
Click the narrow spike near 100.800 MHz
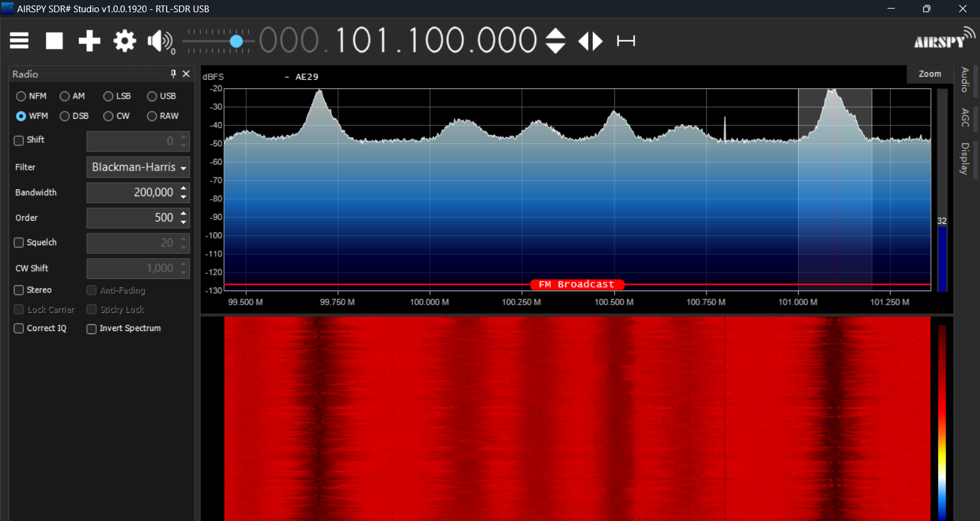point(725,129)
